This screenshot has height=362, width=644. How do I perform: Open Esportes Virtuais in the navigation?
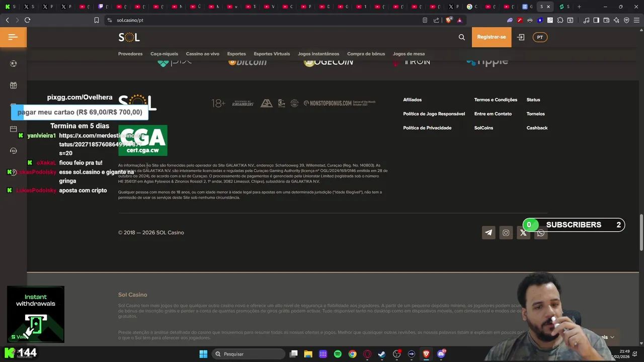point(272,54)
